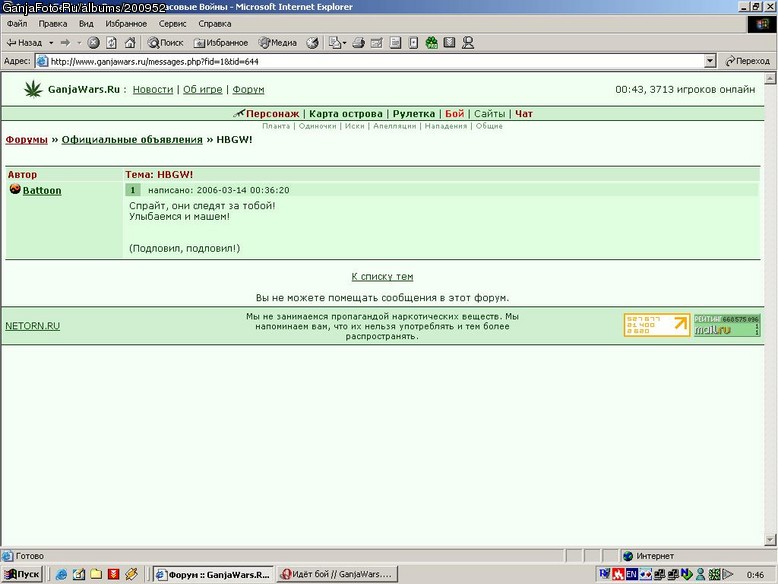
Task: Click the К списку тем link
Action: 382,276
